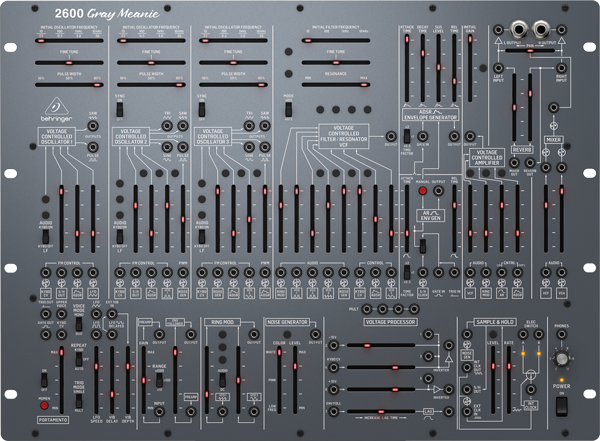This screenshot has height=441, width=600.
Task: Click the MIXER OUT jack below REVERB
Action: click(x=514, y=163)
